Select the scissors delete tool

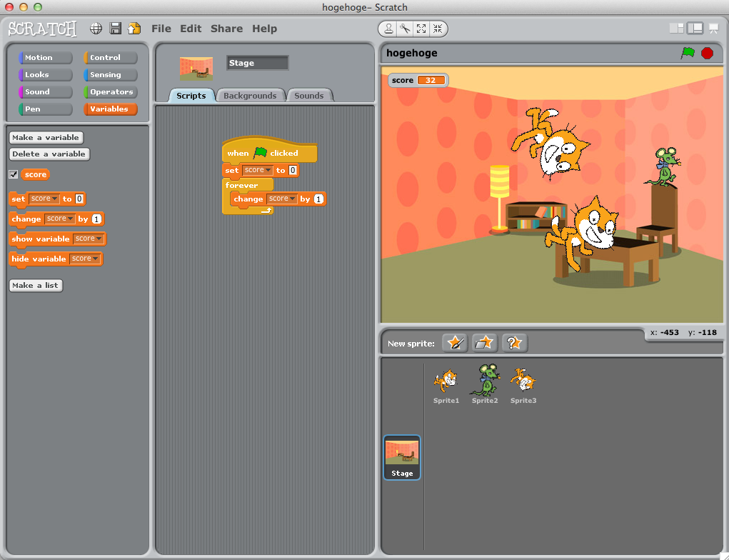(x=405, y=29)
